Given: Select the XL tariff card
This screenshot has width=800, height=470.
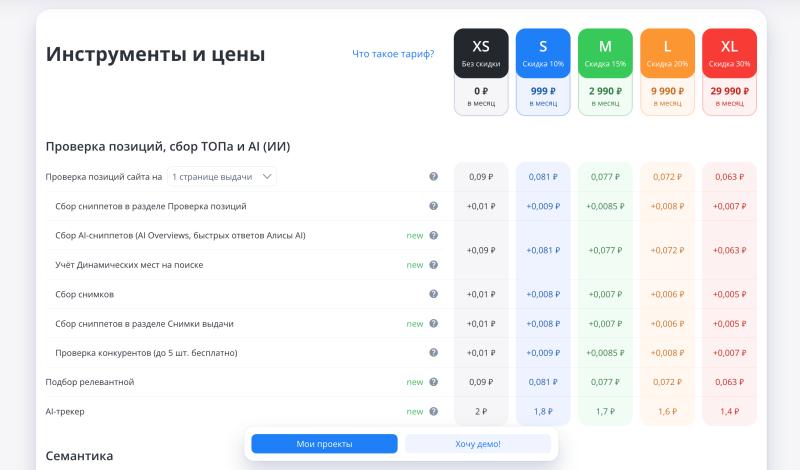Looking at the screenshot, I should (729, 54).
